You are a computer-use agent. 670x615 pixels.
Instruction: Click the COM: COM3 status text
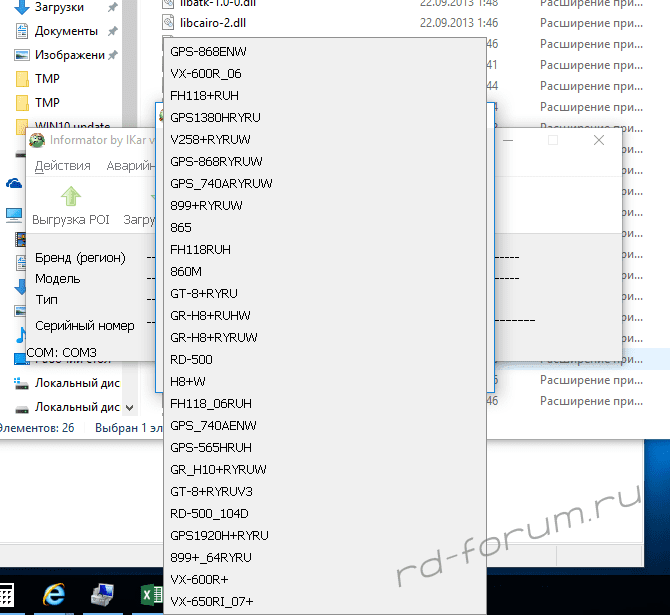(62, 353)
